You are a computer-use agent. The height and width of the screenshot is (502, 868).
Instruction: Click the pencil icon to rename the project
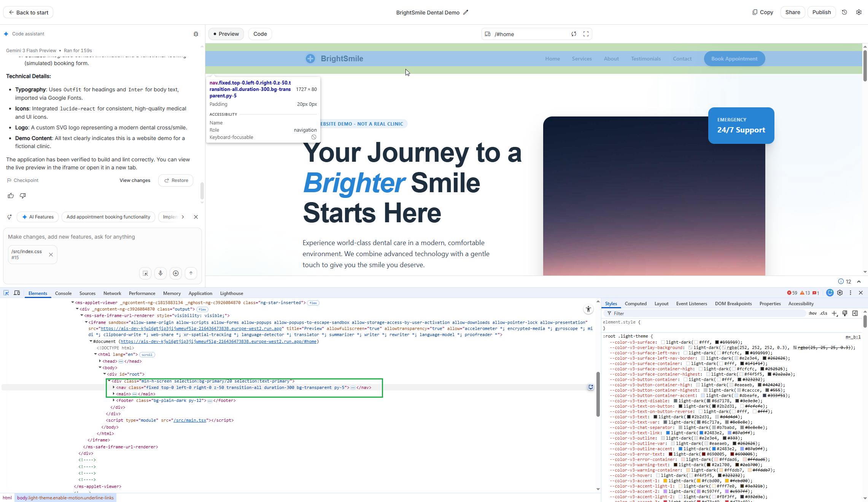click(x=466, y=12)
